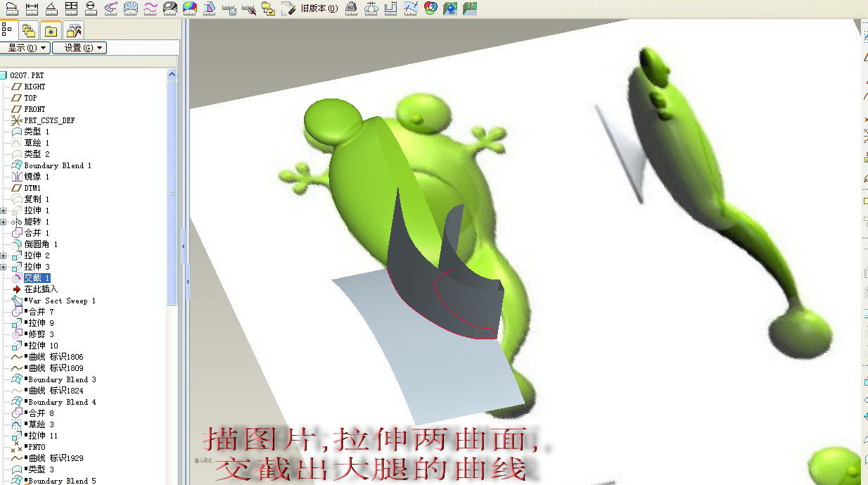Click the pencil note editing icon

[x=288, y=8]
